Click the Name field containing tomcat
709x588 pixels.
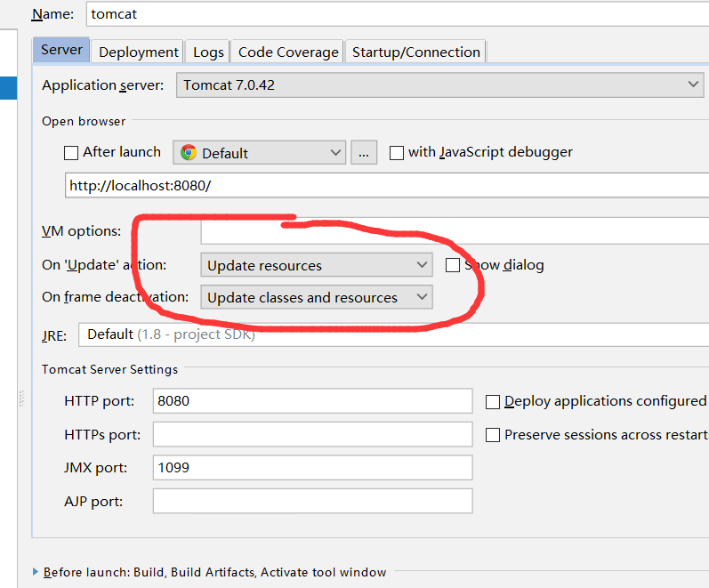[x=398, y=14]
